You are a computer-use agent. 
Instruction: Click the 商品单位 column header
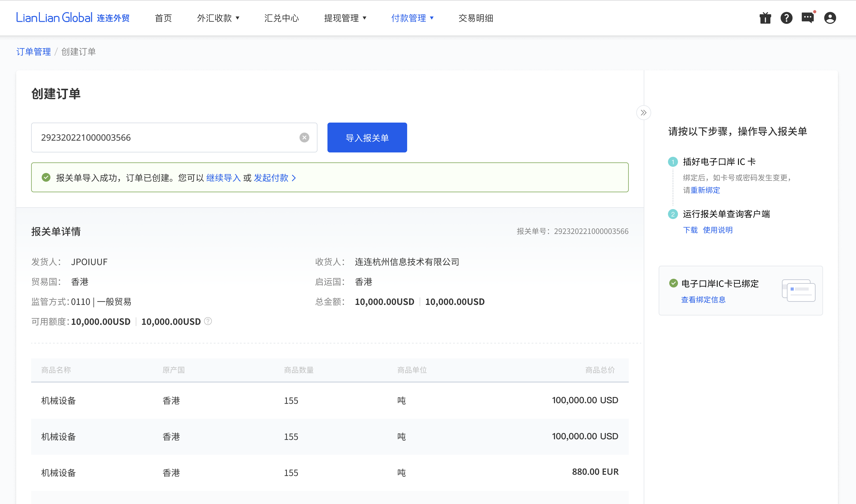412,370
